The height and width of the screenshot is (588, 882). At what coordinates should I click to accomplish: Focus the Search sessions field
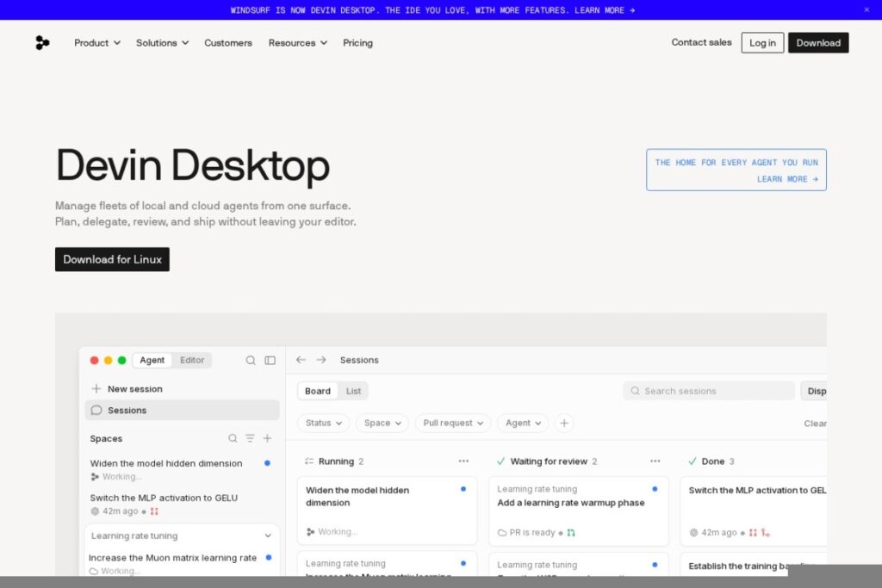[709, 391]
